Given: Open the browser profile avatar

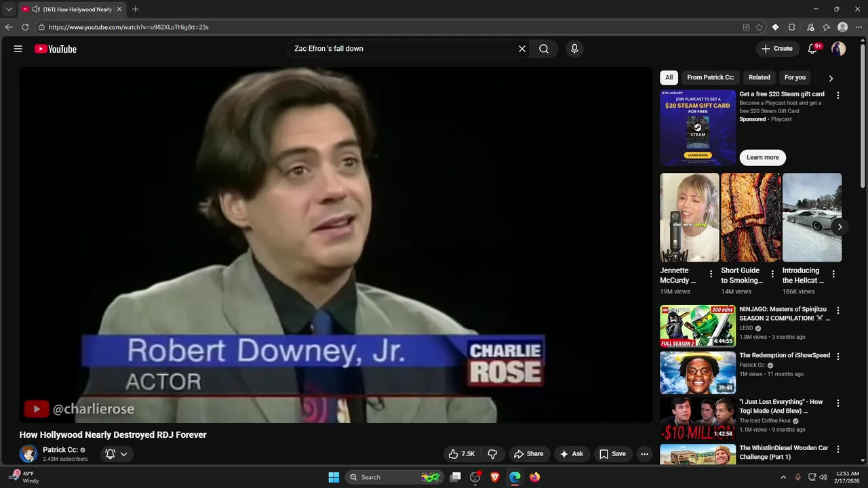Looking at the screenshot, I should pos(843,27).
